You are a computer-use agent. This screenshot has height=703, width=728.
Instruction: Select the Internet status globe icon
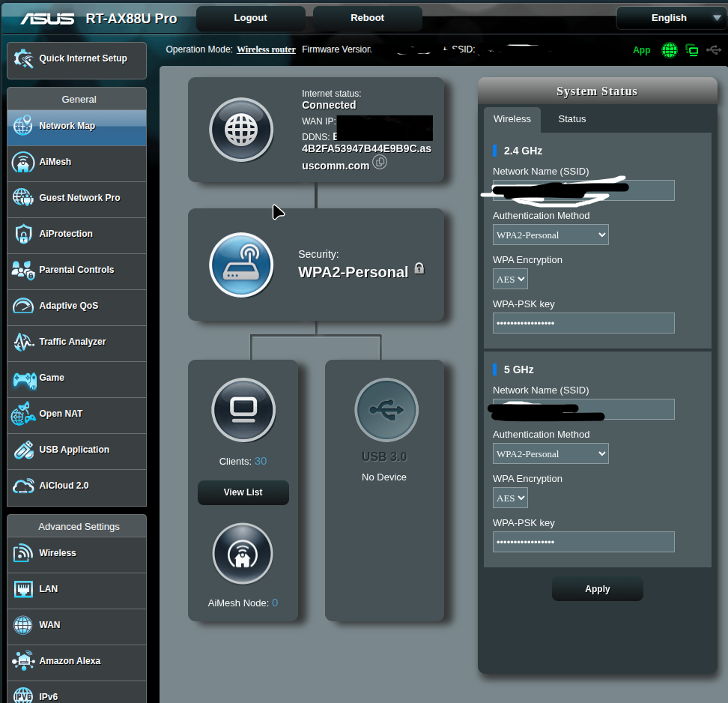pyautogui.click(x=241, y=130)
